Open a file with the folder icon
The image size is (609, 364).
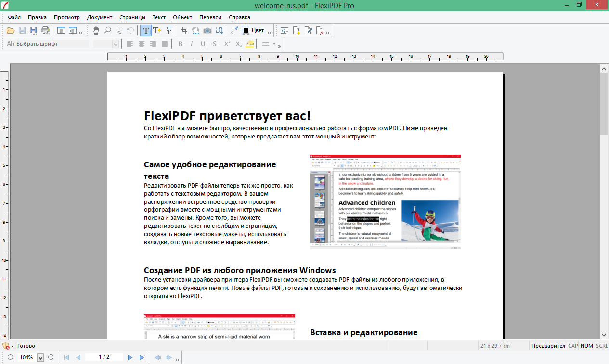11,30
